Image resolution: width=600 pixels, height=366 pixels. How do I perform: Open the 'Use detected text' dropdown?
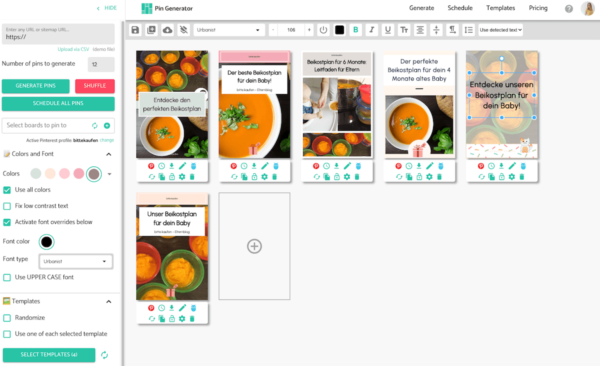[501, 30]
